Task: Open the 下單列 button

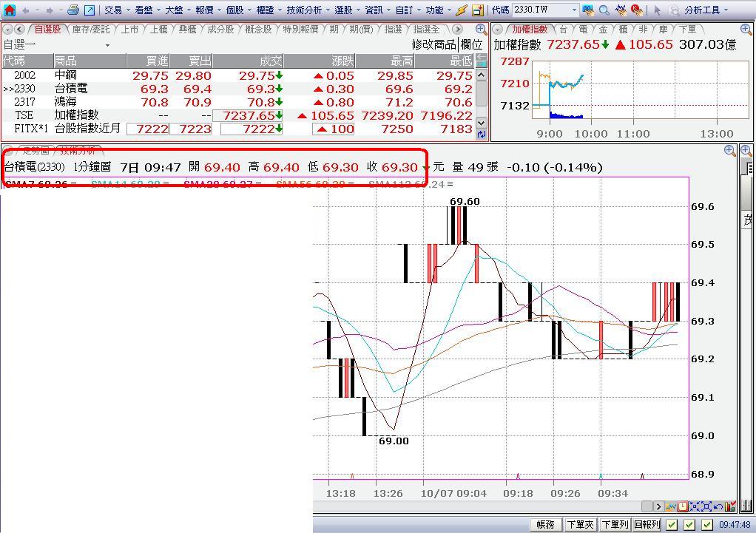Action: tap(615, 524)
